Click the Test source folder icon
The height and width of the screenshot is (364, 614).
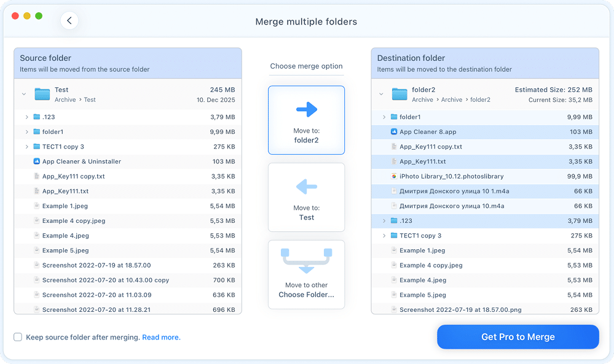(x=42, y=95)
